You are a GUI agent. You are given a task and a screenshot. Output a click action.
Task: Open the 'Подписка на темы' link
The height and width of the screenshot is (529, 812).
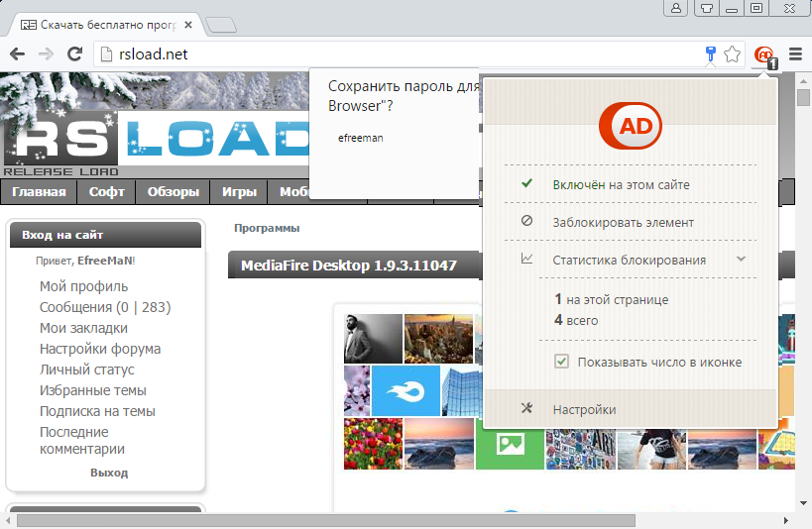97,411
